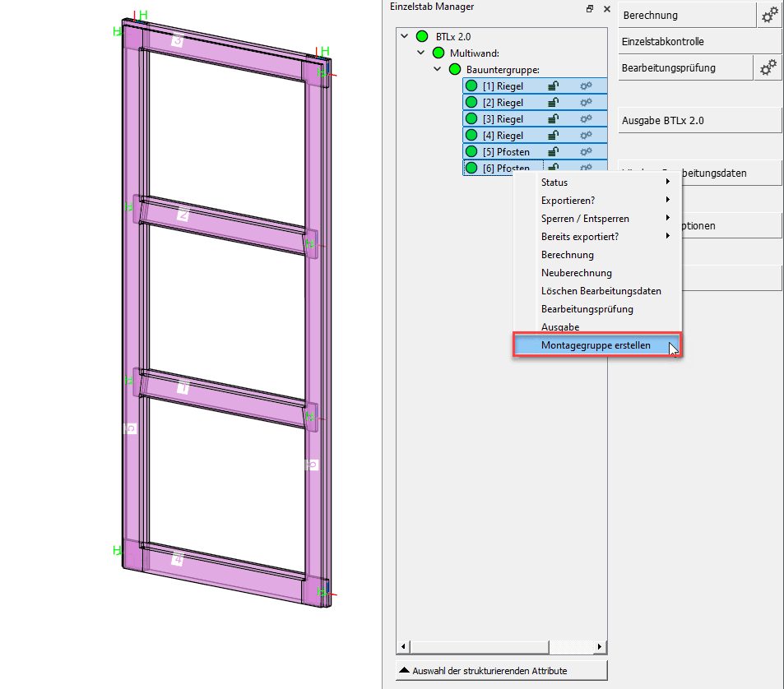Toggle lock icon on [4] Riegel row
Screen dimensions: 784x689
click(x=553, y=135)
